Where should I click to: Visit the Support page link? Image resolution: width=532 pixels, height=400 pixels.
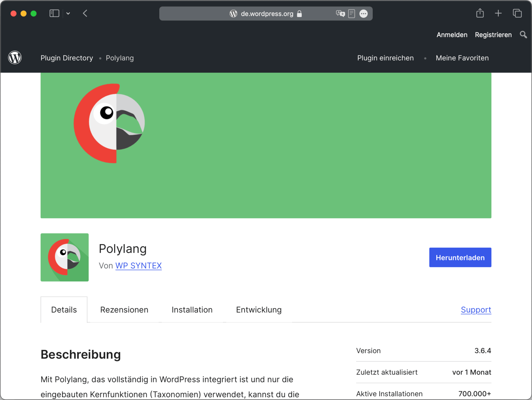[476, 309]
